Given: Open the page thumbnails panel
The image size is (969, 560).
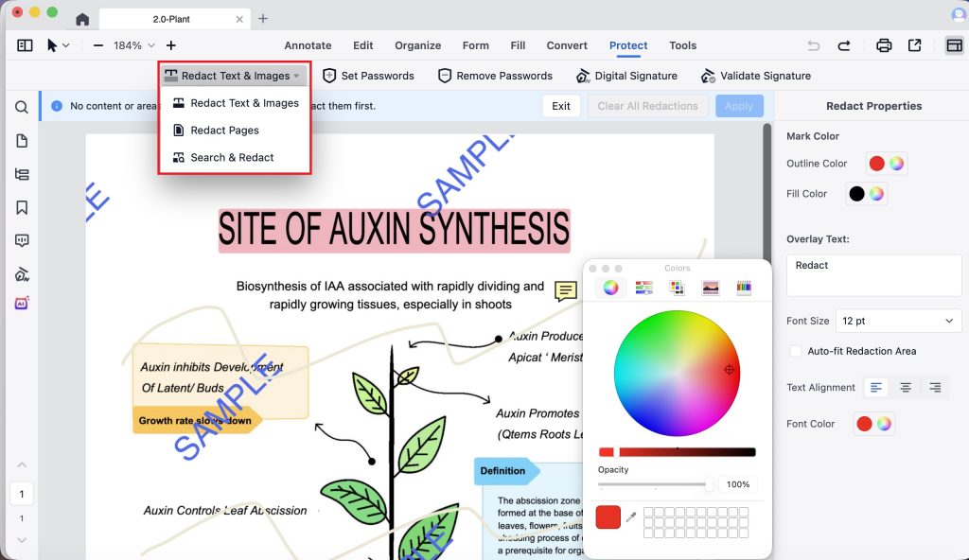Looking at the screenshot, I should pos(22,141).
